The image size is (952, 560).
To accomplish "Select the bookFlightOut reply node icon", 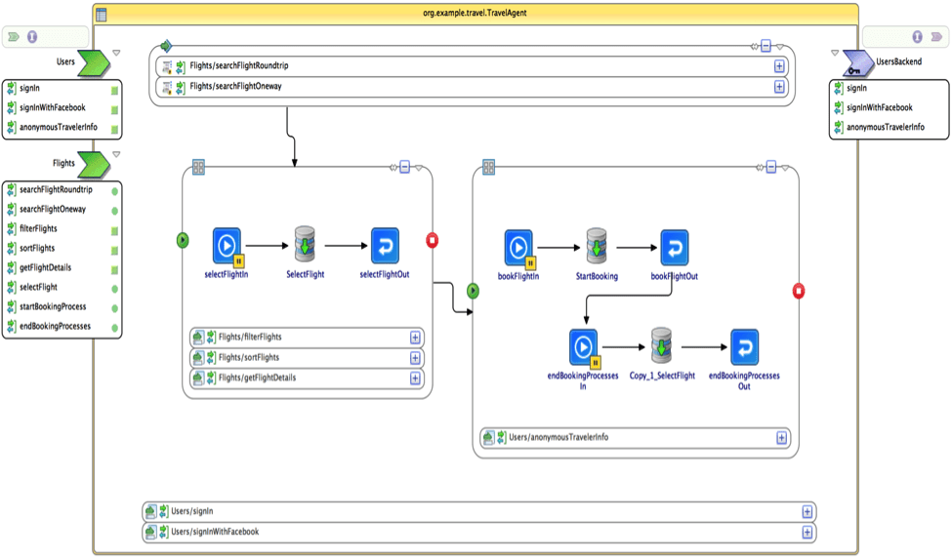I will click(x=675, y=248).
